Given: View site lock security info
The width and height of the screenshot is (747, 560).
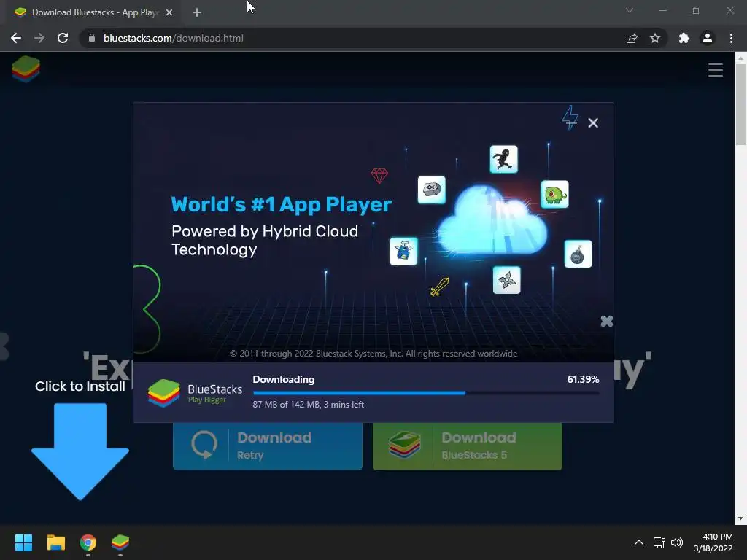Looking at the screenshot, I should [x=92, y=38].
